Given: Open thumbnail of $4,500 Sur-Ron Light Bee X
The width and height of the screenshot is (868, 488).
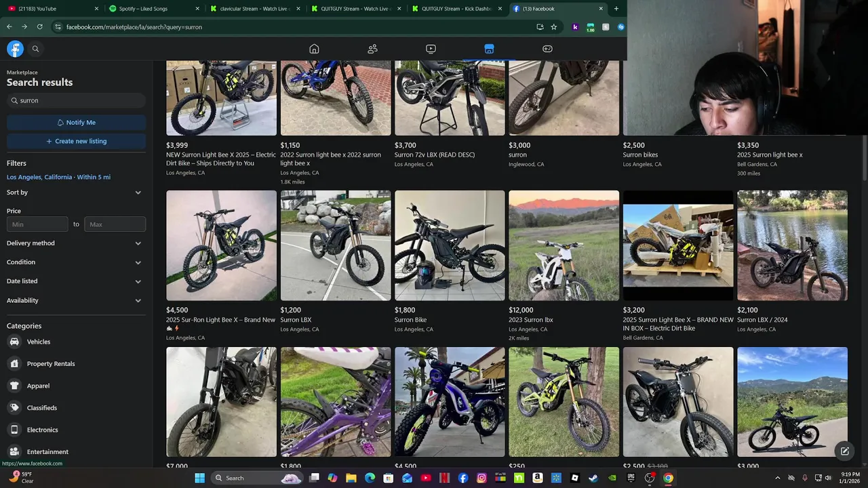Looking at the screenshot, I should coord(221,245).
